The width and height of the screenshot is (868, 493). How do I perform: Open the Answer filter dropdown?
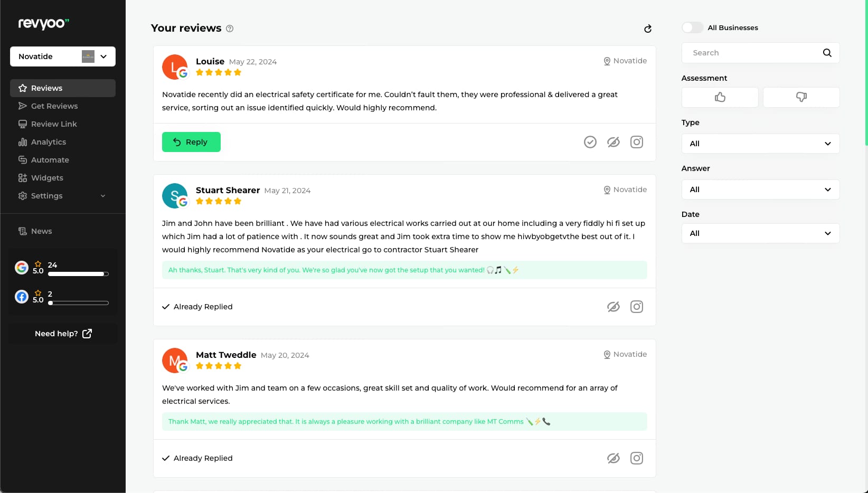point(761,189)
